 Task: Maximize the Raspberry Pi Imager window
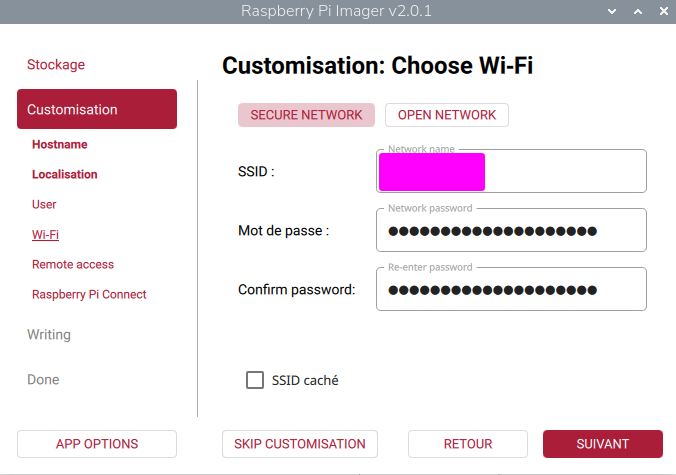[x=634, y=11]
